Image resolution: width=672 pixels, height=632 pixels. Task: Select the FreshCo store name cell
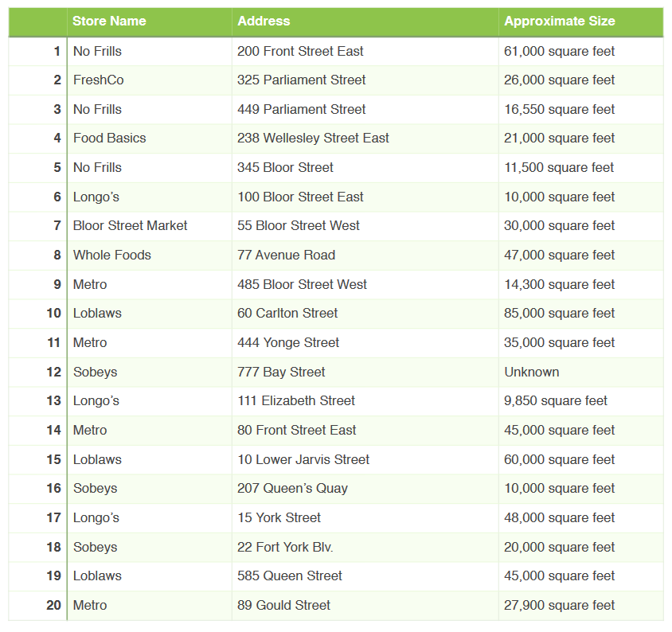click(x=99, y=80)
